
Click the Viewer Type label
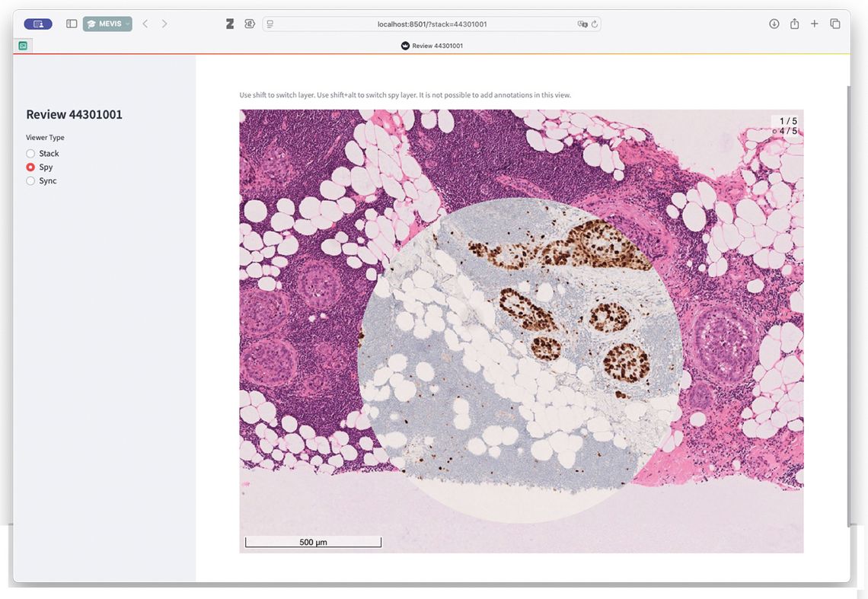point(45,137)
